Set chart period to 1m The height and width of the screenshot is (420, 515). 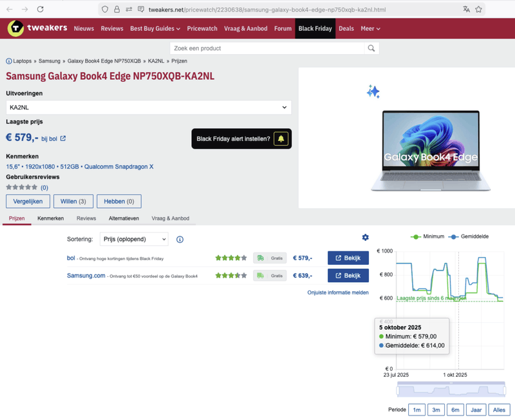(417, 410)
